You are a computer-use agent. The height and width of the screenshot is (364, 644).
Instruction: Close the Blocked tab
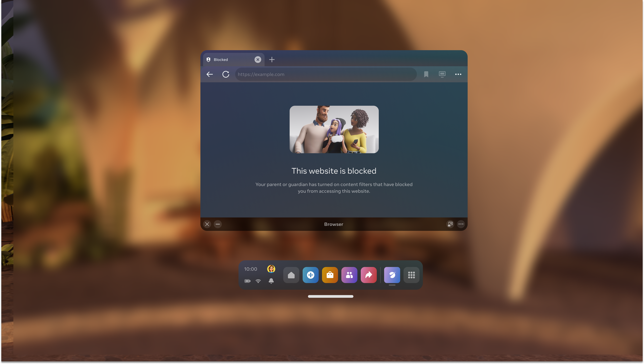coord(258,60)
